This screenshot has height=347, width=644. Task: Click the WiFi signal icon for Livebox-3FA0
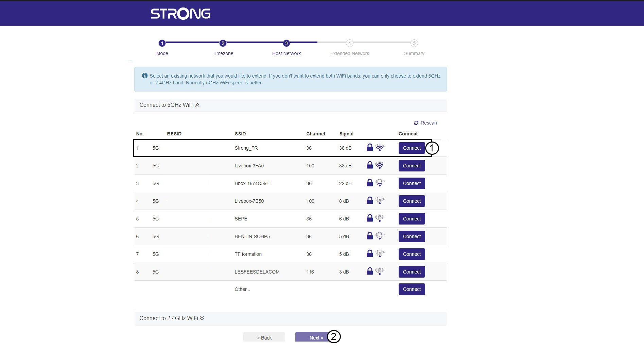tap(380, 165)
